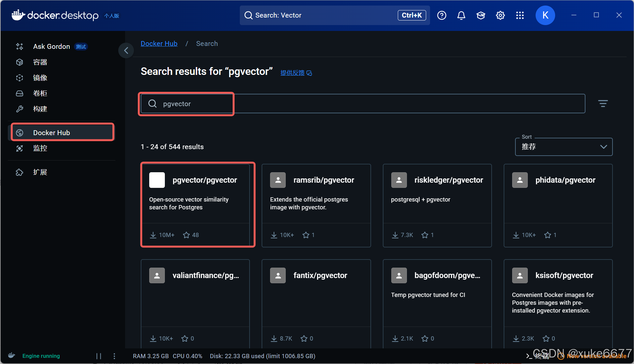Click the Ctrl+K shortcut badge
Image resolution: width=634 pixels, height=364 pixels.
412,15
